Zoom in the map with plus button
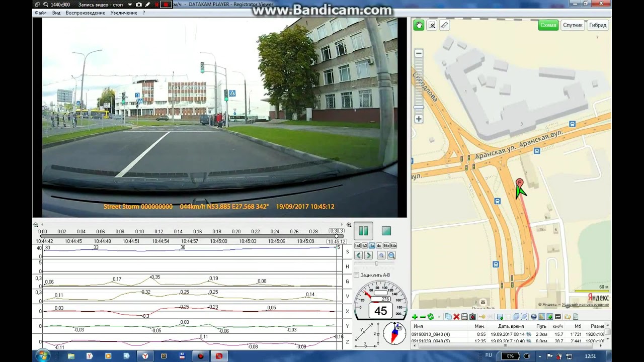This screenshot has width=644, height=362. pos(419,119)
